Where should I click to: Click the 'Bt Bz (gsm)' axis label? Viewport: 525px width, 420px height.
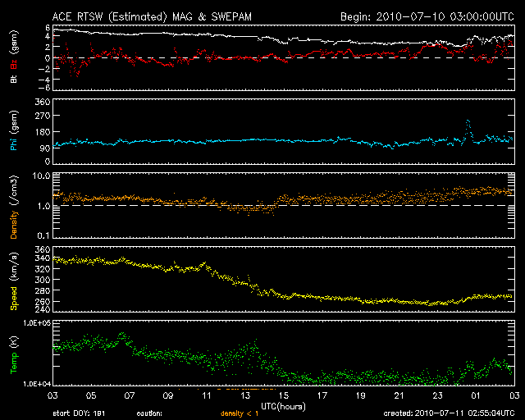(x=14, y=57)
